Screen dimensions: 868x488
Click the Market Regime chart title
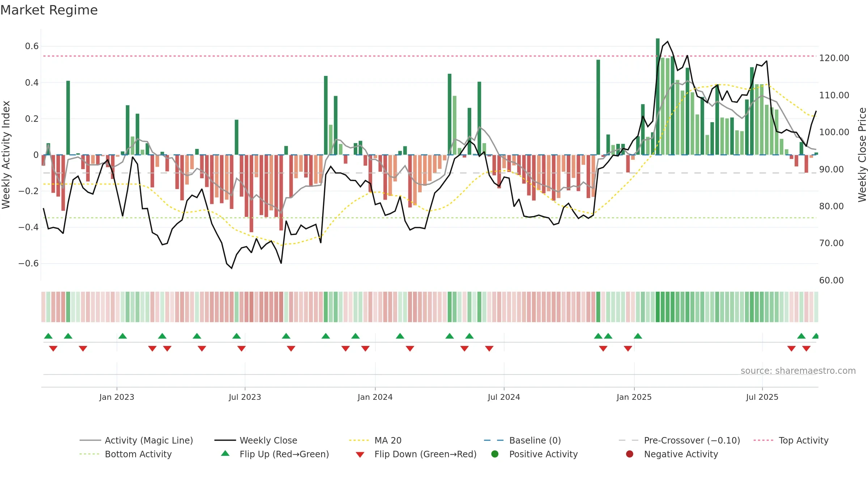tap(49, 10)
